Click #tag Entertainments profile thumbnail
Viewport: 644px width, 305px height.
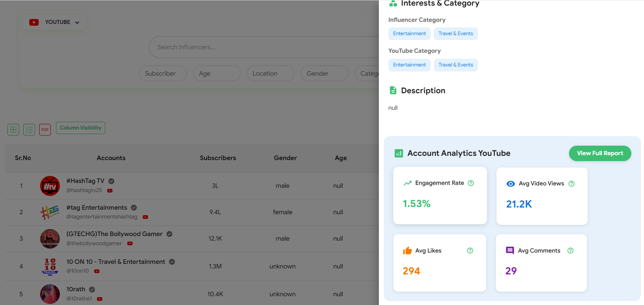click(x=50, y=212)
